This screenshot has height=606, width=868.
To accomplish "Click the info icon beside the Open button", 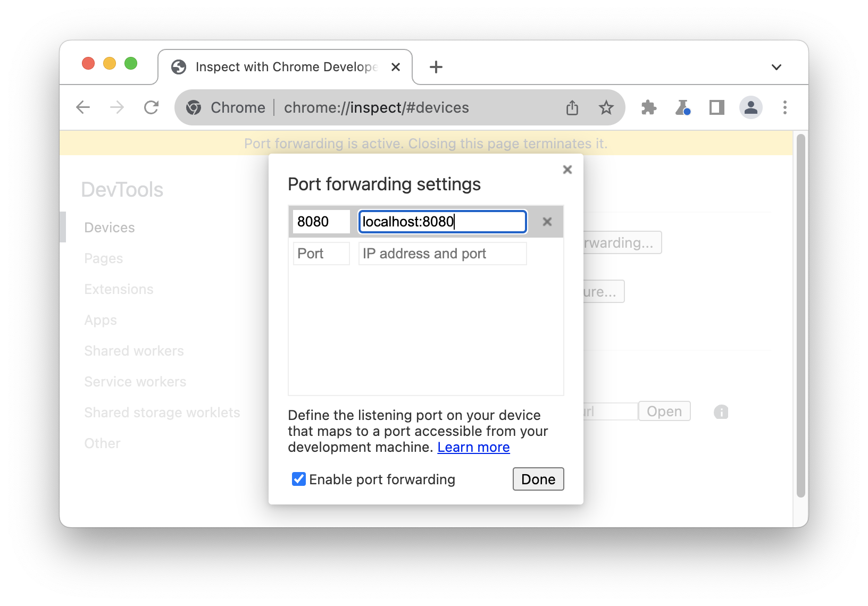I will [721, 411].
